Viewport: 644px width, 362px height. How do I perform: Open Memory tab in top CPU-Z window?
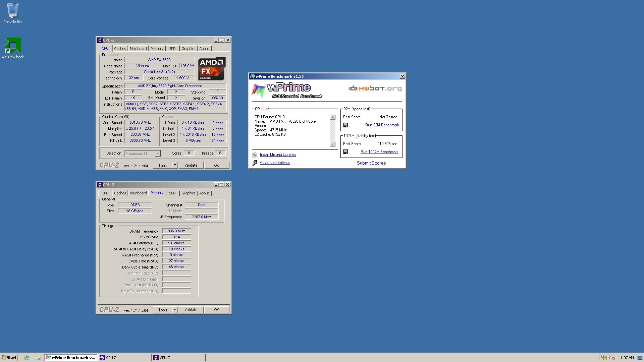157,49
